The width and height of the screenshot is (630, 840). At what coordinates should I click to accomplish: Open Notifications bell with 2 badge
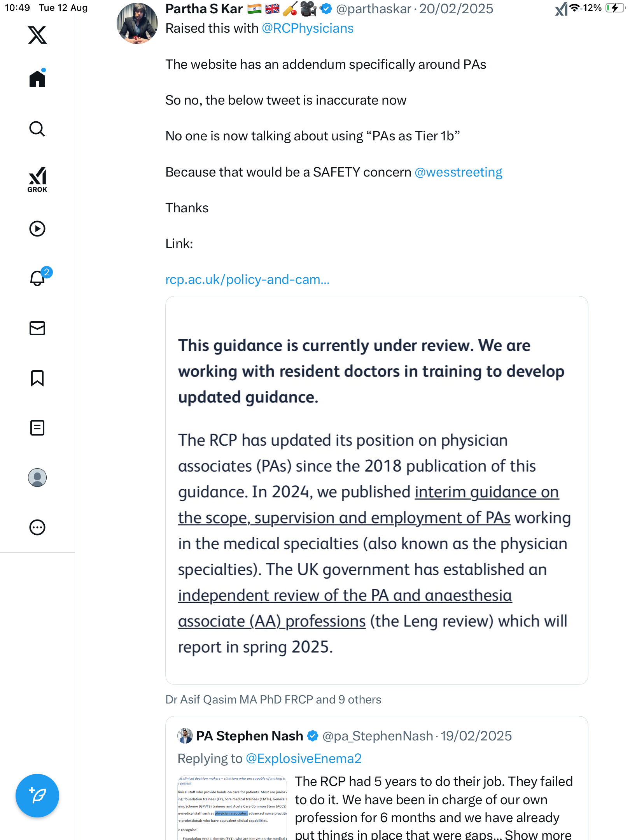tap(38, 278)
